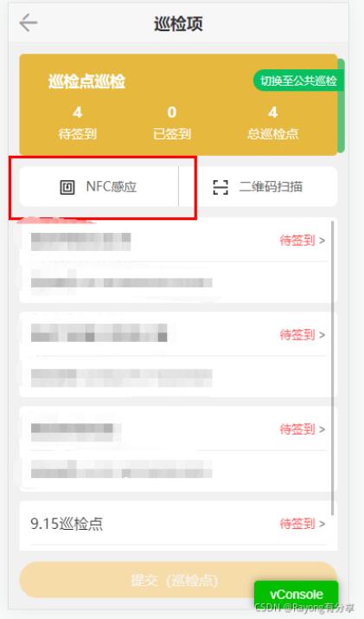Screen dimensions: 364x619
Task: Tap the 总巡检点 total count
Action: [x=272, y=113]
